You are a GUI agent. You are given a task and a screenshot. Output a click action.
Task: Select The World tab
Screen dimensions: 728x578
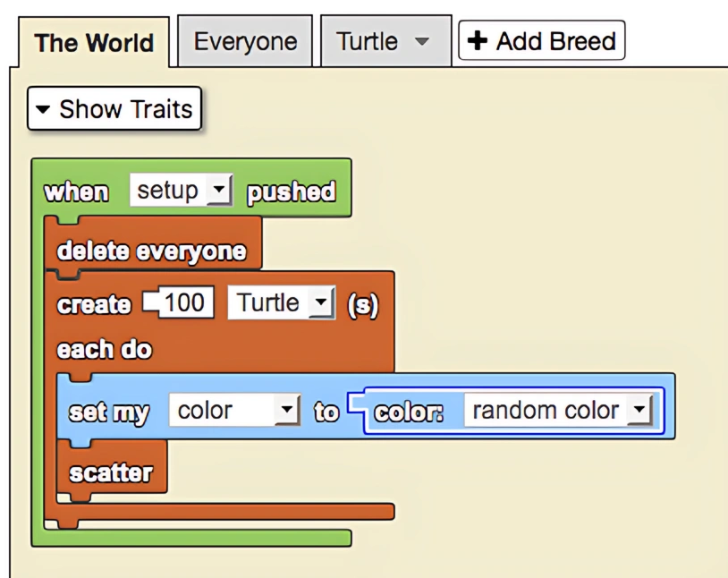tap(92, 42)
